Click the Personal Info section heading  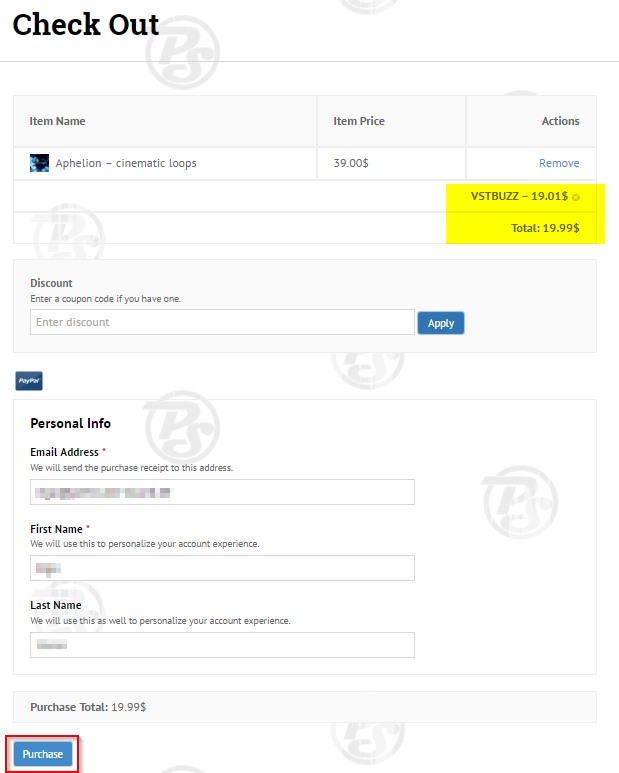point(71,423)
